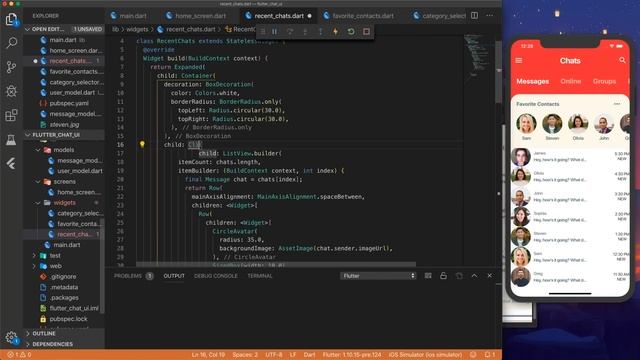Viewport: 640px width, 360px height.
Task: Click the UTF-8 encoding status
Action: tap(273, 355)
